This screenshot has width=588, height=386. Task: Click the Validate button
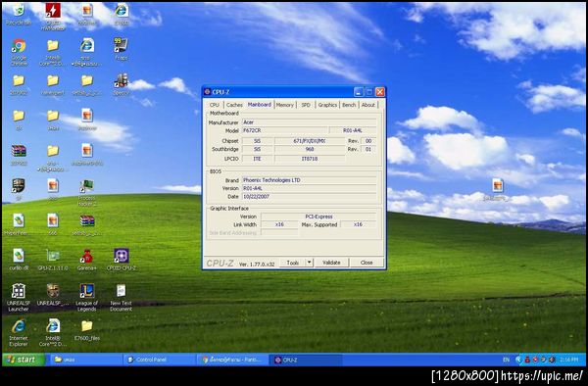(x=331, y=263)
